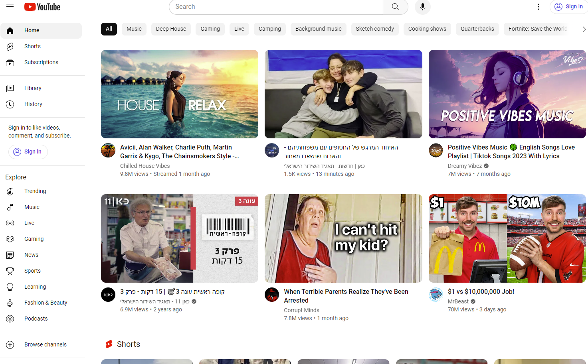Click the Browse channels plus icon

click(10, 345)
